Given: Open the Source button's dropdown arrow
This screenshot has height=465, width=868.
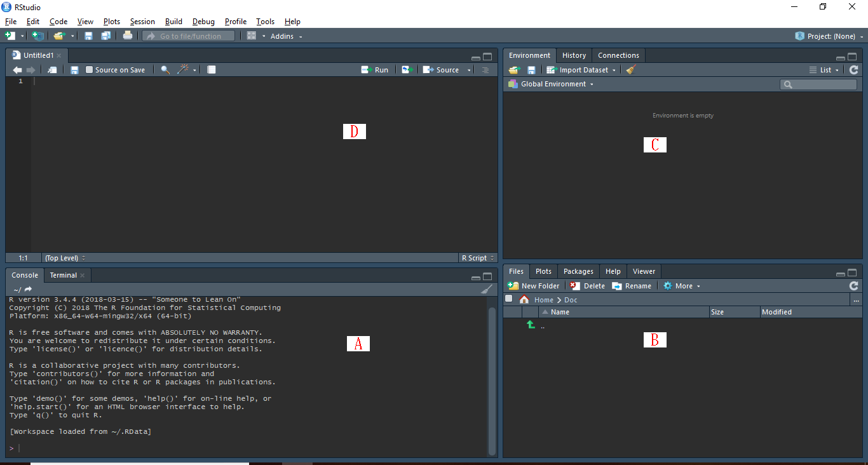Looking at the screenshot, I should [x=469, y=70].
